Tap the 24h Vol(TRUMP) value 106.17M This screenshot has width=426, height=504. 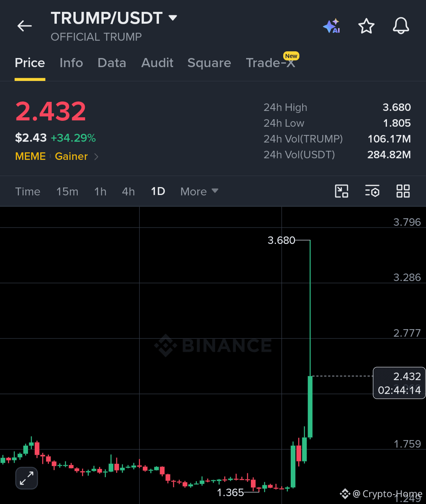pos(389,139)
